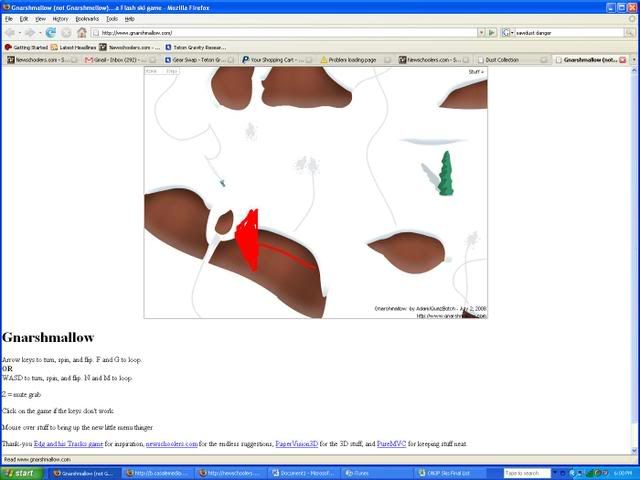The width and height of the screenshot is (640, 480).
Task: Expand the Stuff menu in the game
Action: coord(476,72)
